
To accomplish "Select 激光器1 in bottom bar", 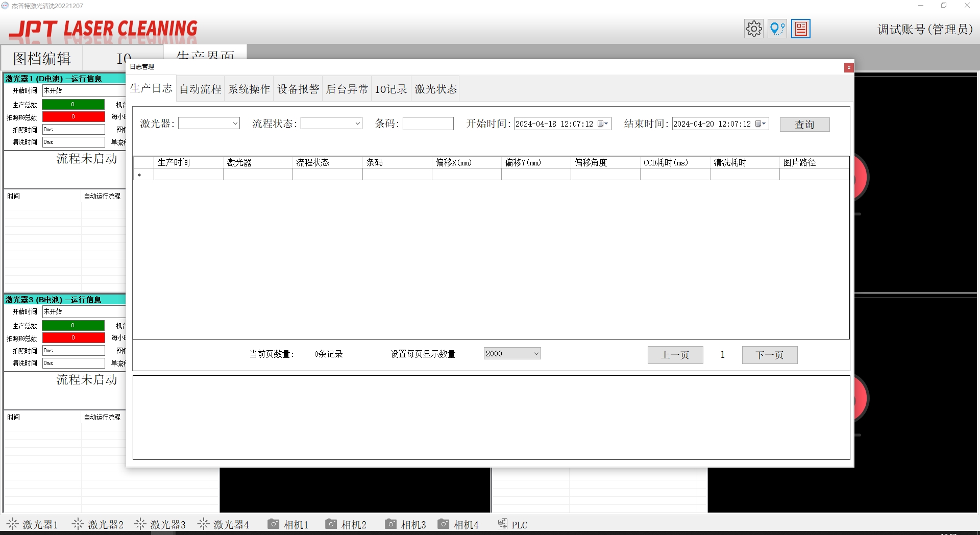I will (33, 524).
